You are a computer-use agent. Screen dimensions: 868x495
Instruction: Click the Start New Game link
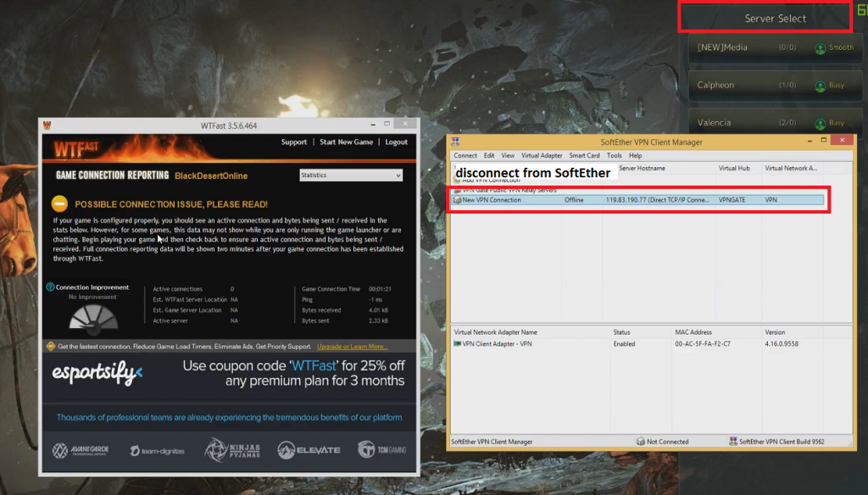click(346, 142)
